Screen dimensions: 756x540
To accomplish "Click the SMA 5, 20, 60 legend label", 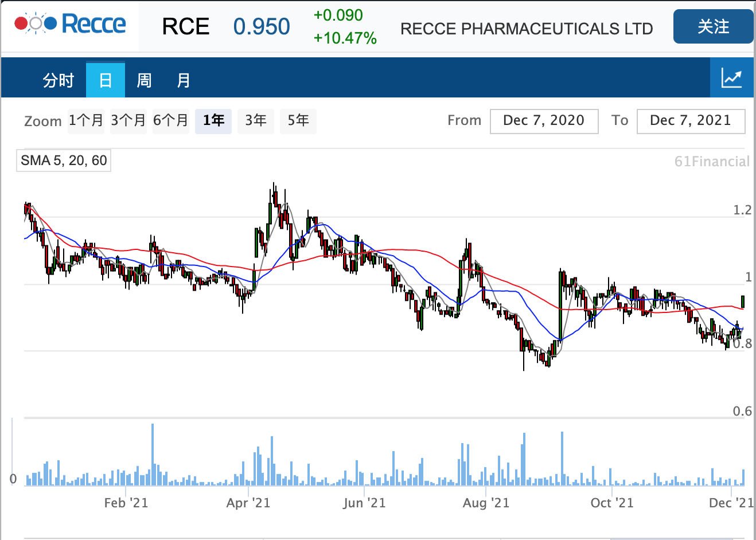I will pyautogui.click(x=64, y=161).
